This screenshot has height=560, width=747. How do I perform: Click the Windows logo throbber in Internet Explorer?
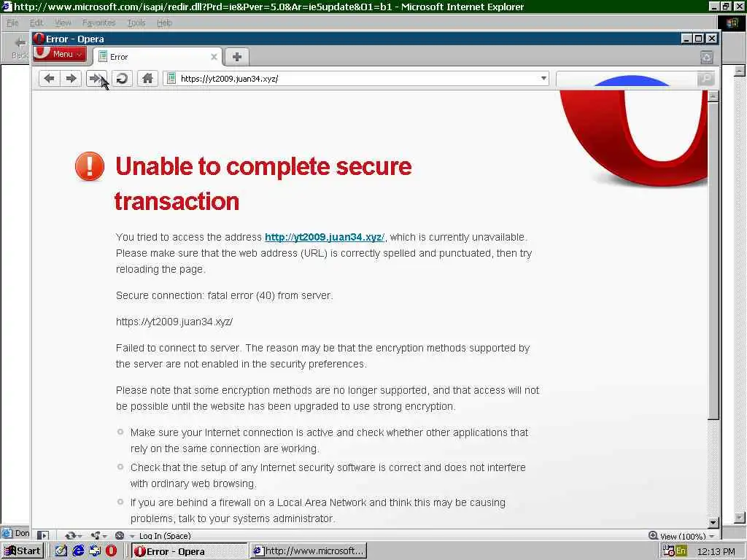click(732, 23)
